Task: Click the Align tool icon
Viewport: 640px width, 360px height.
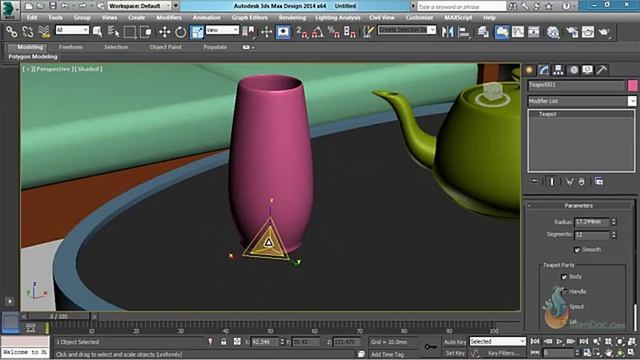Action: 464,32
